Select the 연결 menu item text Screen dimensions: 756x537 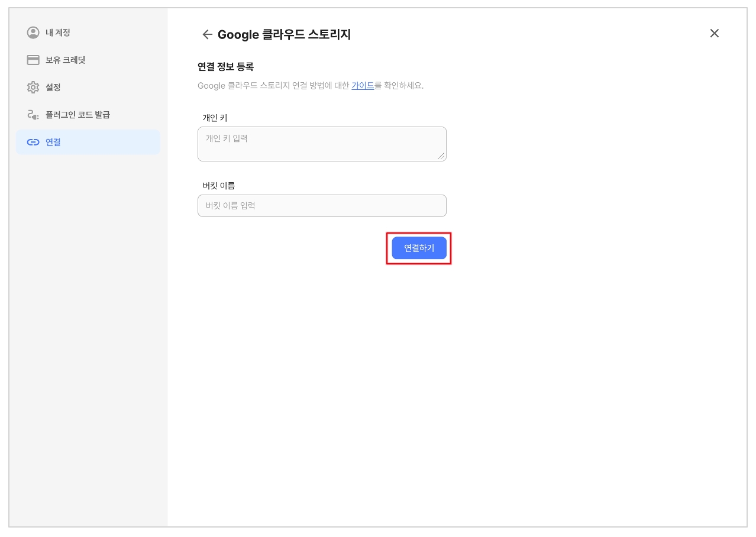pos(53,142)
